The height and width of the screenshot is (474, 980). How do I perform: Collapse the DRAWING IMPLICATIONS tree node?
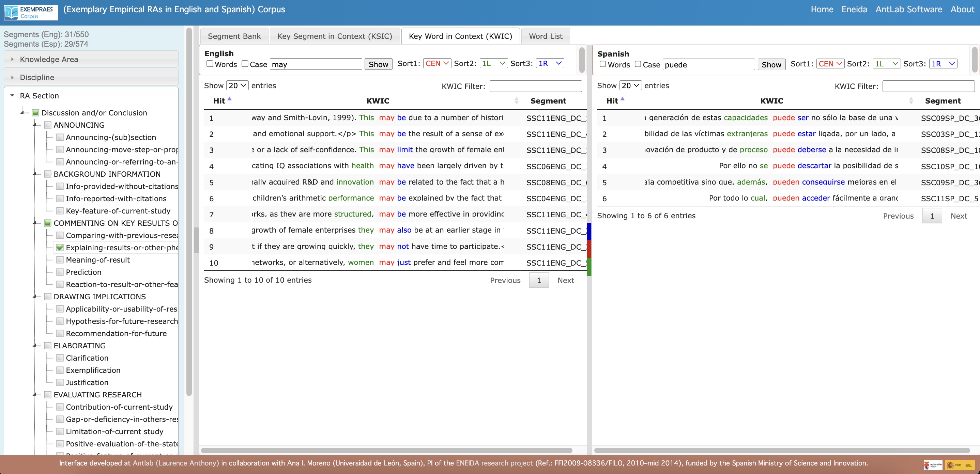click(35, 296)
